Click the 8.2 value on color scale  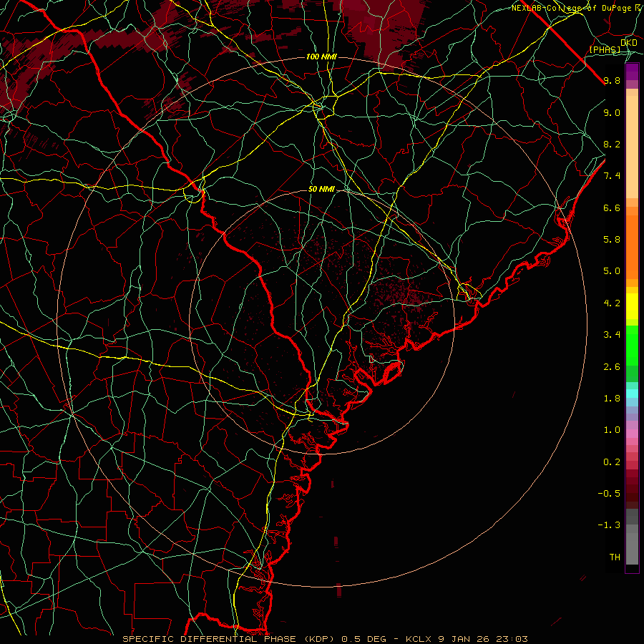click(x=612, y=144)
